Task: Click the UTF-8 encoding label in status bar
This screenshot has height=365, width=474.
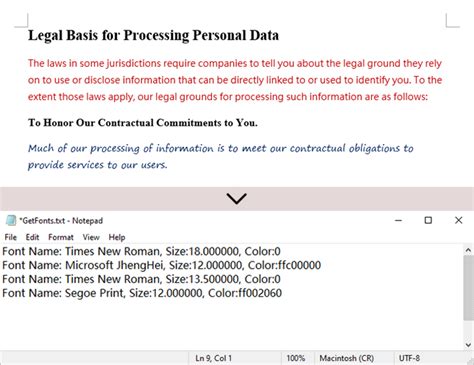Action: (x=409, y=358)
